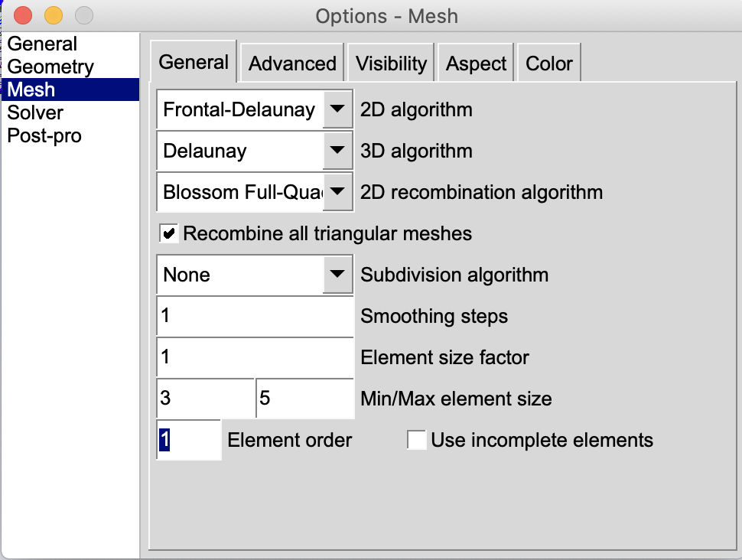This screenshot has height=560, width=742.
Task: Open the Color tab
Action: tap(549, 63)
